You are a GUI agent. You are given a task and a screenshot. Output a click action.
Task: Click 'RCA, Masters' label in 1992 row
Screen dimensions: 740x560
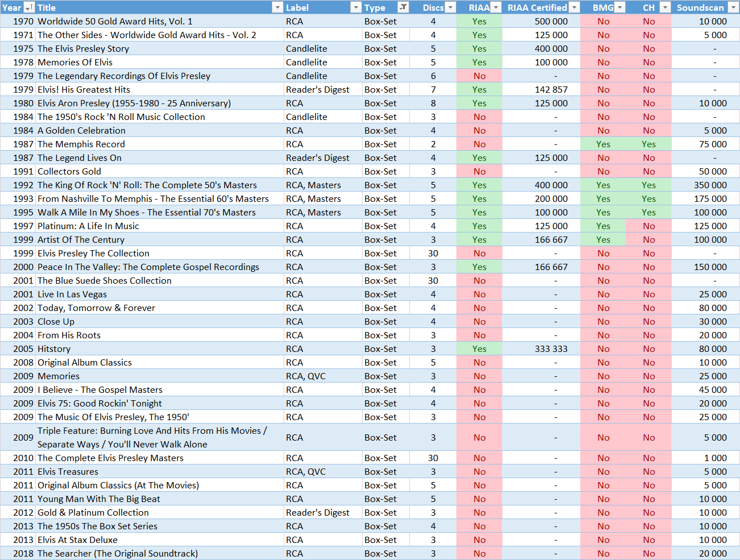point(323,185)
